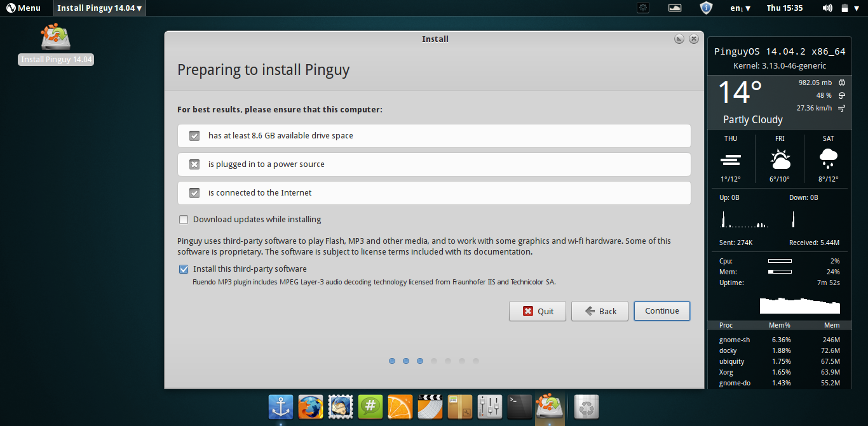Click the wind speed icon in weather widget
Image resolution: width=868 pixels, height=426 pixels.
[x=841, y=108]
